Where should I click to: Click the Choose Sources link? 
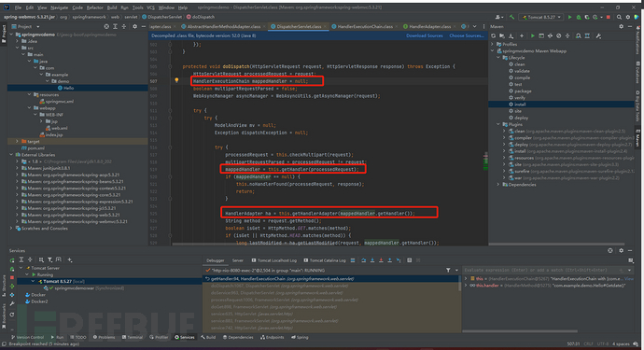[467, 35]
